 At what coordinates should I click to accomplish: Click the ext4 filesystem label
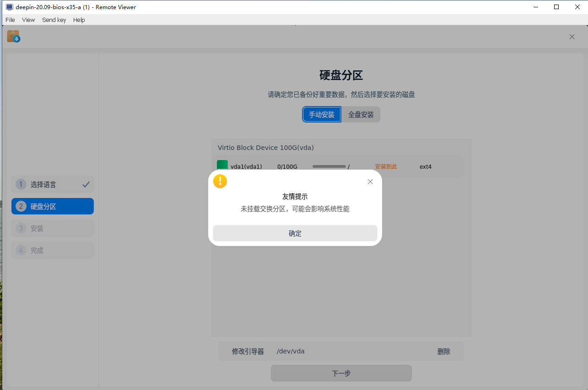click(426, 166)
